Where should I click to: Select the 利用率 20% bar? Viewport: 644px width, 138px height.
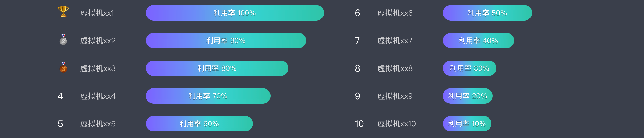tap(468, 96)
